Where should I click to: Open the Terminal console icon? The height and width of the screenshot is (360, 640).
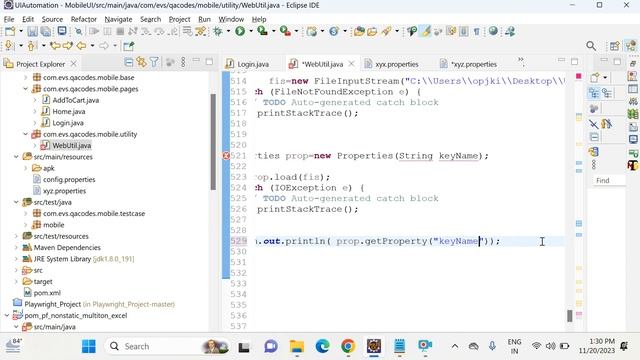tap(62, 31)
